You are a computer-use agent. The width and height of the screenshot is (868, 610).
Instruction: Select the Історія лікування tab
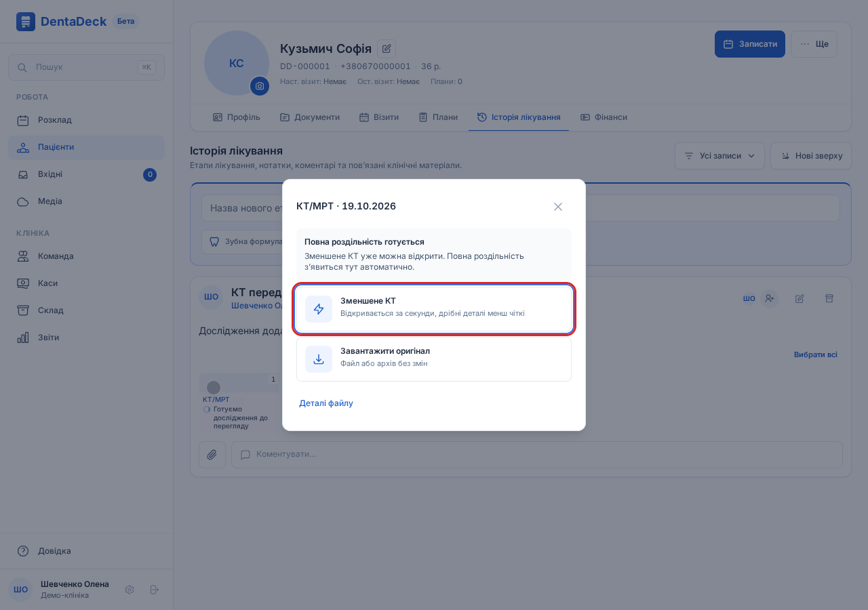[519, 117]
